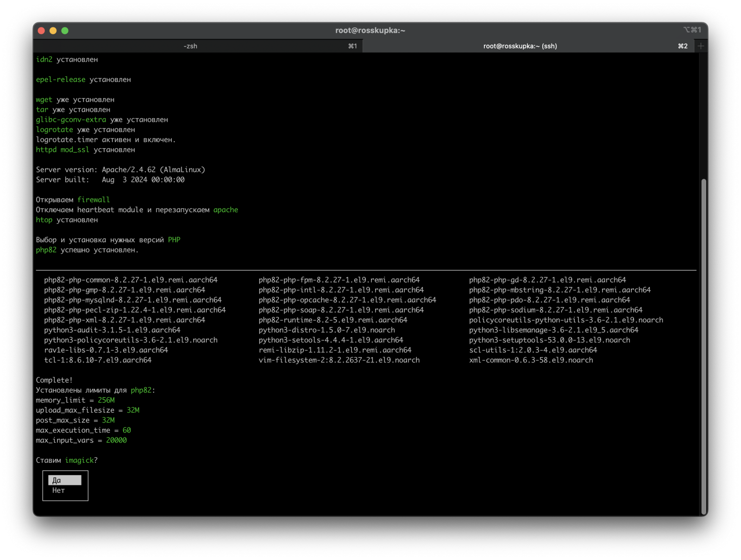The height and width of the screenshot is (560, 741).
Task: Click the green 'firewall' word
Action: [94, 200]
